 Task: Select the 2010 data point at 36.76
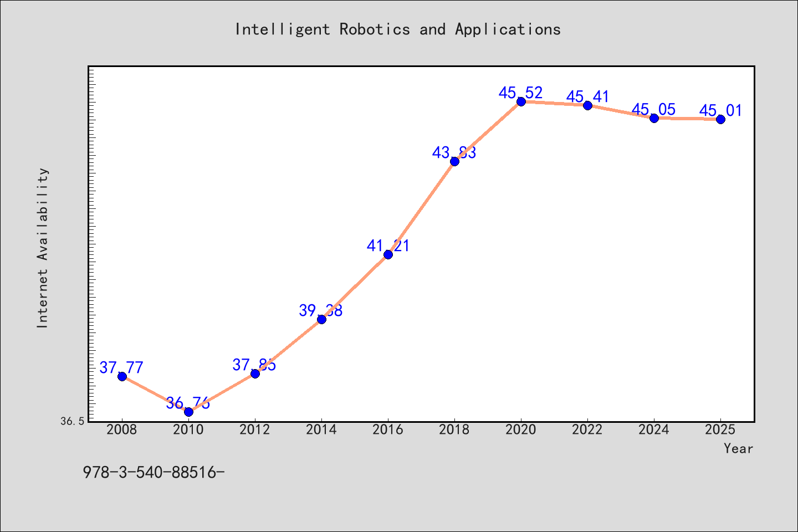point(188,412)
